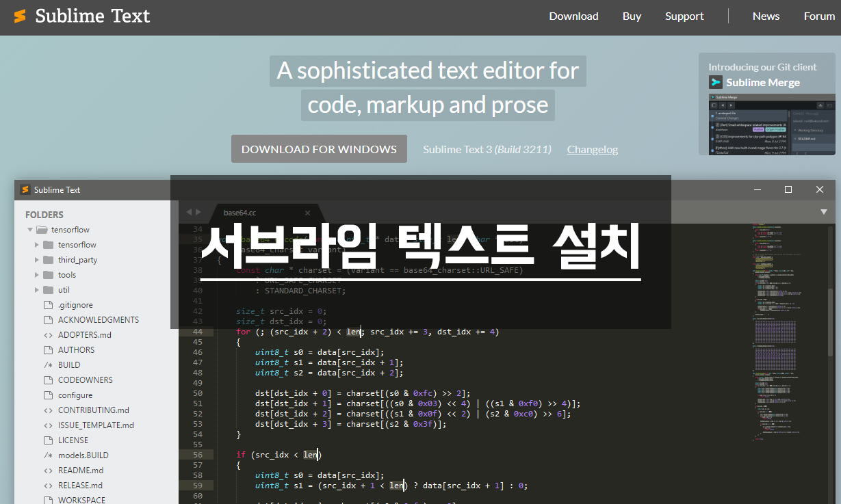Click the README.md file icon

click(x=48, y=470)
